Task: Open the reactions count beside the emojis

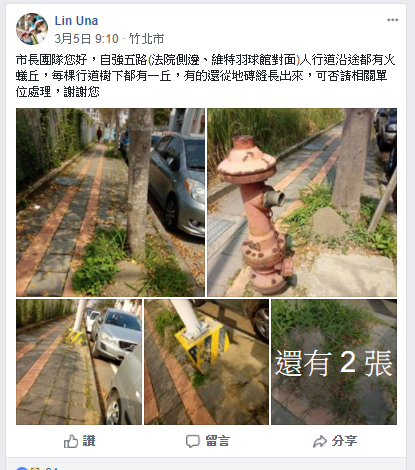Action: tap(51, 468)
